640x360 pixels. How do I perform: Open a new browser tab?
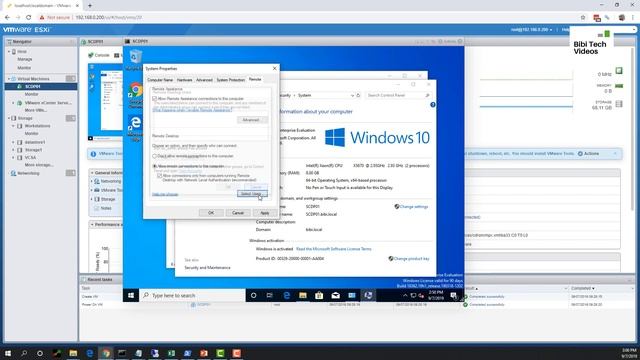point(90,6)
